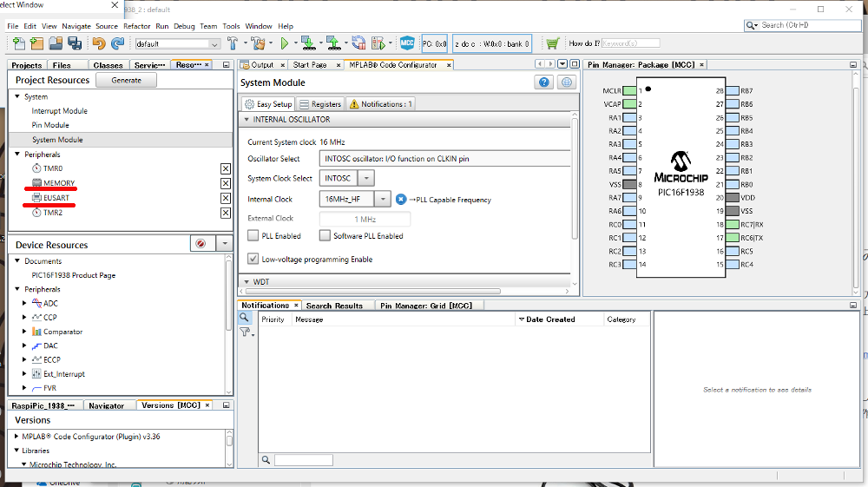The height and width of the screenshot is (487, 868).
Task: Undo the last action in the toolbar
Action: click(99, 43)
